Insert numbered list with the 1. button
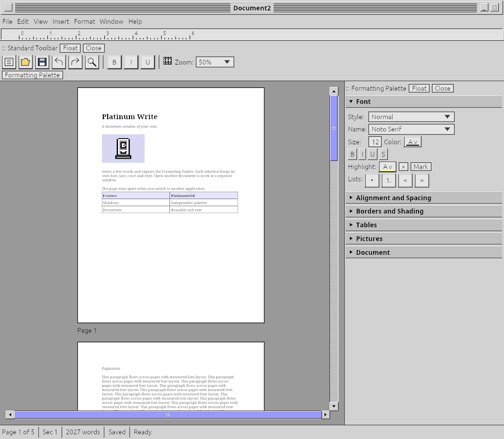The height and width of the screenshot is (439, 504). tap(389, 180)
